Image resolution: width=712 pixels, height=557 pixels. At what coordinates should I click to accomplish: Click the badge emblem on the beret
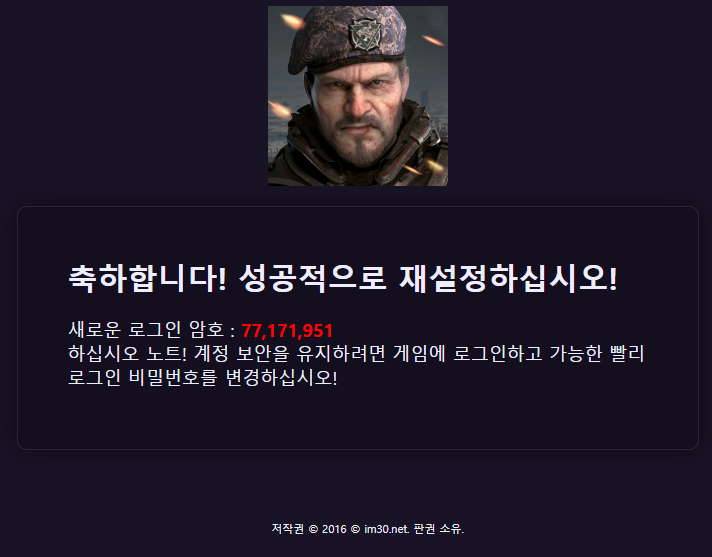365,34
